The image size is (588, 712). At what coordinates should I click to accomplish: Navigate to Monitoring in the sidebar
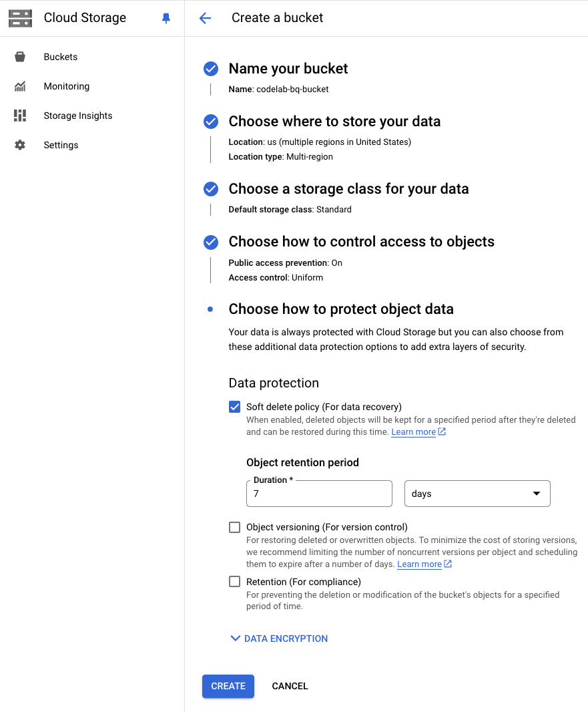67,86
